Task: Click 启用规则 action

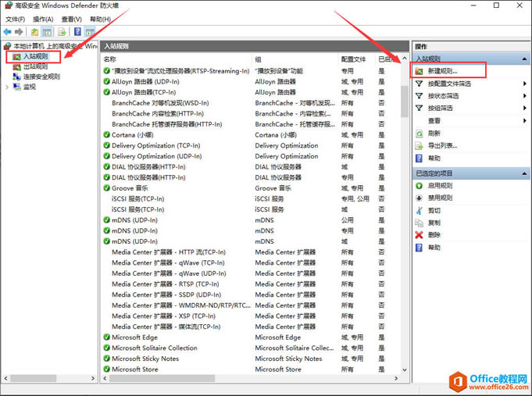Action: tap(440, 186)
